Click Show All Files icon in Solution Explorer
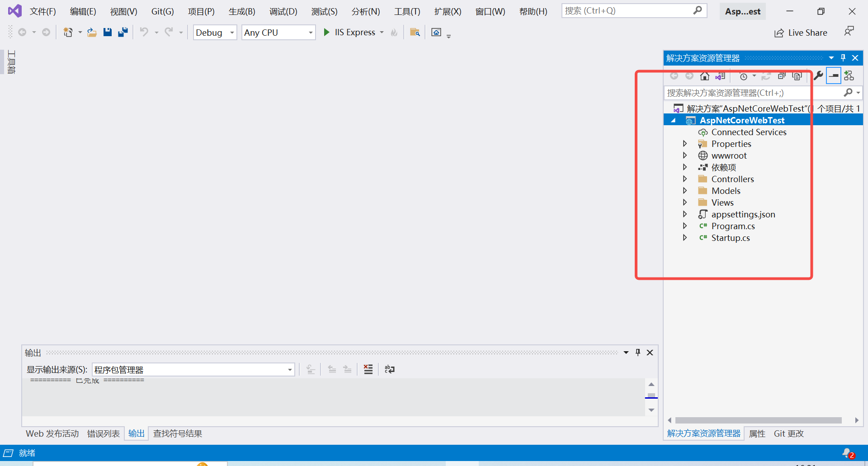 tap(797, 76)
